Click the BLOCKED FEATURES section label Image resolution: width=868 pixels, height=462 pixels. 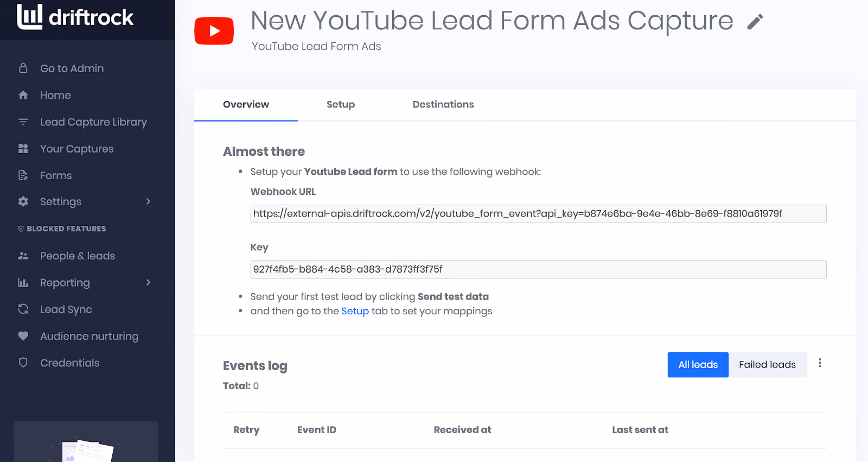pos(66,229)
